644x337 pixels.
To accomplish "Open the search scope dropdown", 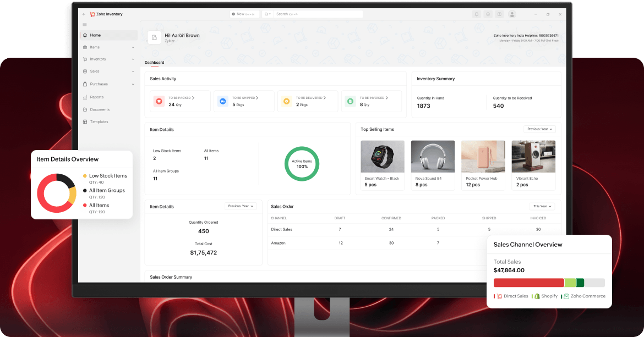I will (x=268, y=14).
